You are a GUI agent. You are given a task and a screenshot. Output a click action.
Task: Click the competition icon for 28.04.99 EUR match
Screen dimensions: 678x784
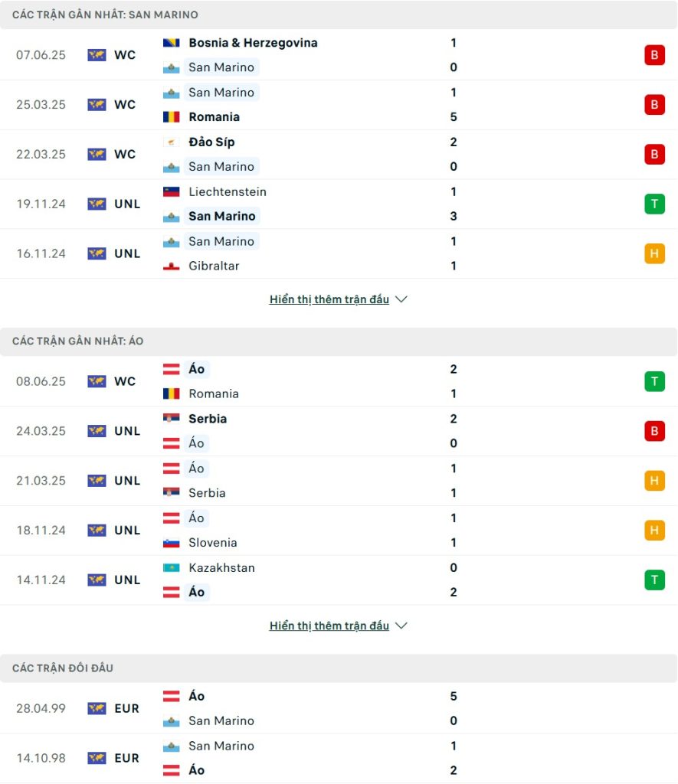coord(97,708)
